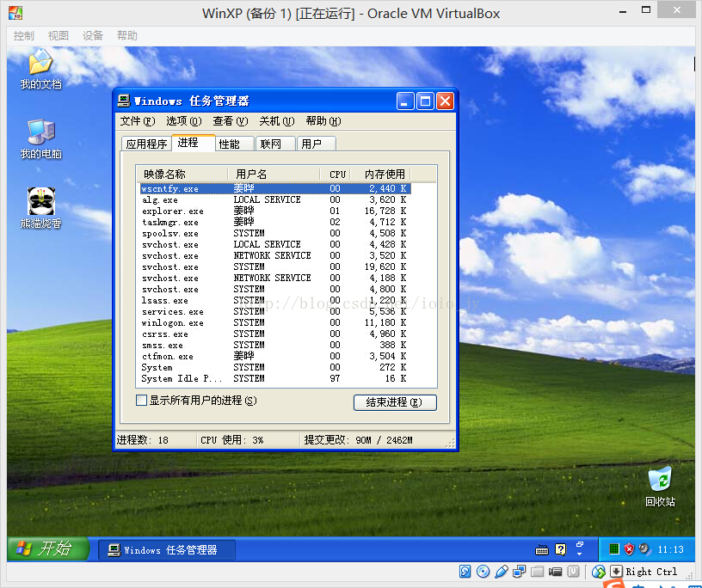Viewport: 702px width, 588px height.
Task: Open language bar options dropdown arrow
Action: pyautogui.click(x=580, y=554)
